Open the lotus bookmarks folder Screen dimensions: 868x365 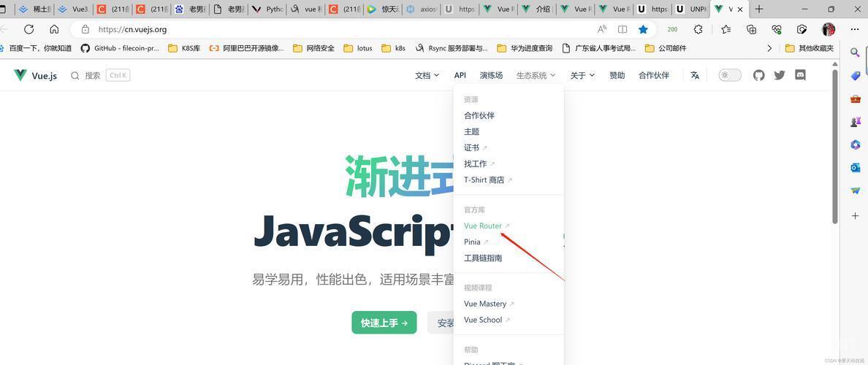tap(358, 48)
